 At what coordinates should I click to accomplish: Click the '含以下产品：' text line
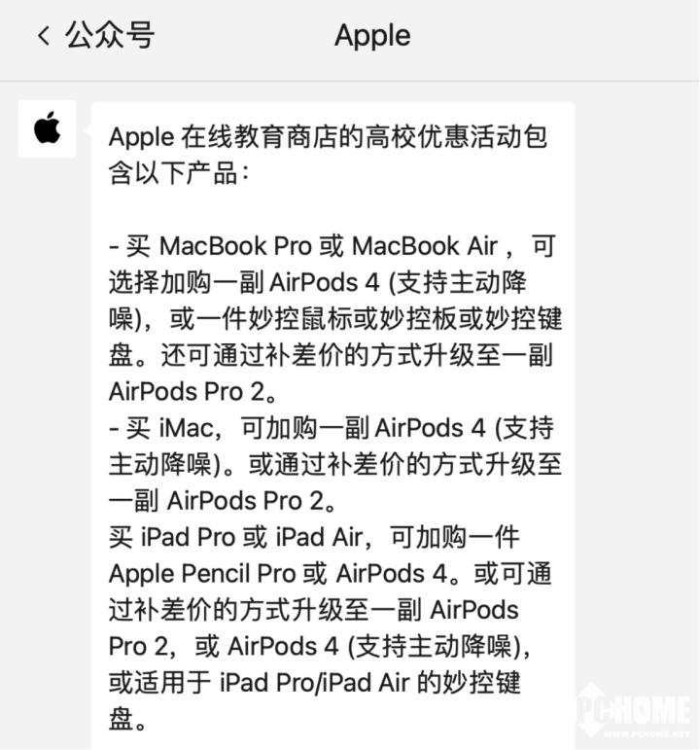coord(179,173)
